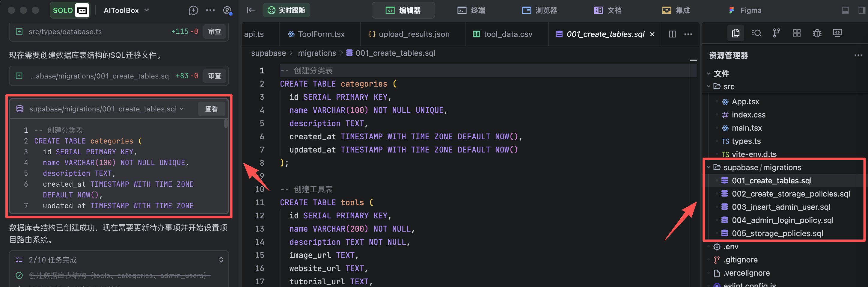This screenshot has width=868, height=287.
Task: Click the 查看 button on the SQL preview
Action: point(211,109)
